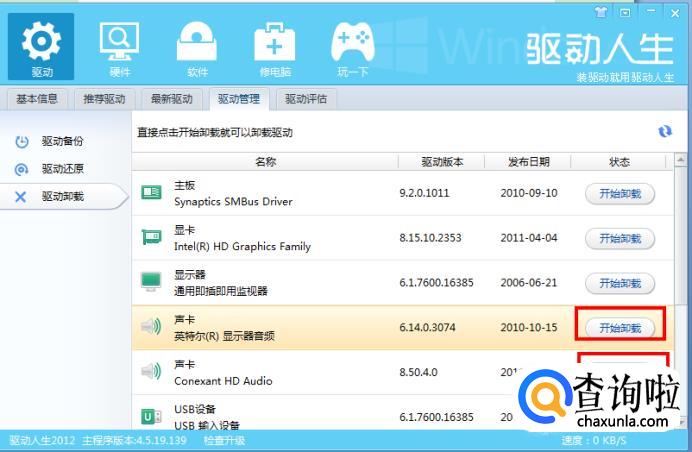
Task: Click date 2010-10-15 cell
Action: coord(529,328)
